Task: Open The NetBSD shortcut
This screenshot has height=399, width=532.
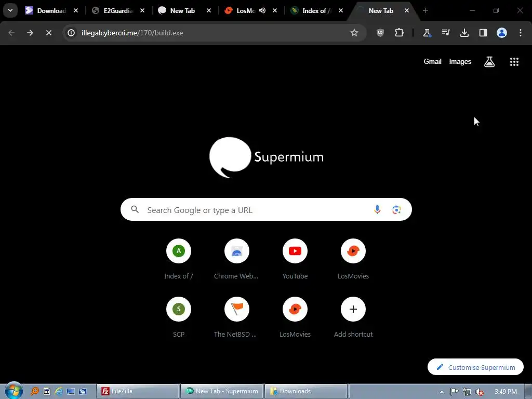Action: point(236,317)
